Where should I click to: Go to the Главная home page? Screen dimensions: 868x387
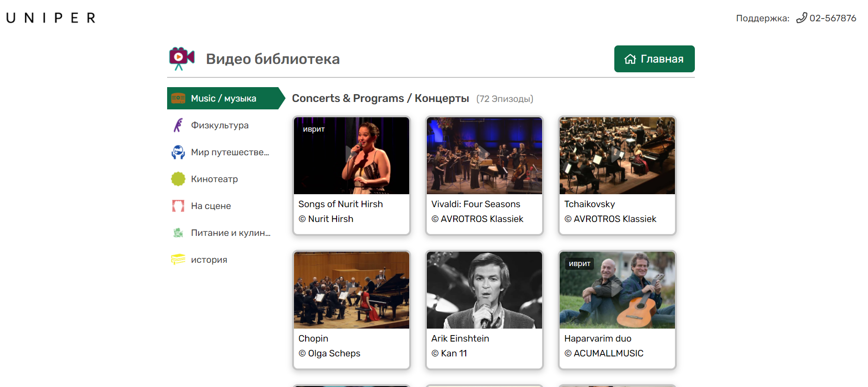point(654,59)
